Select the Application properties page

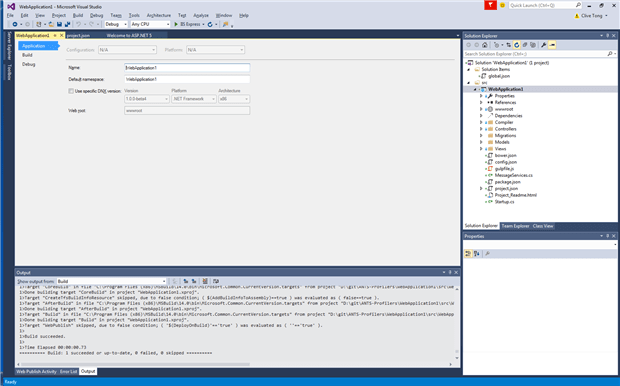click(x=38, y=46)
